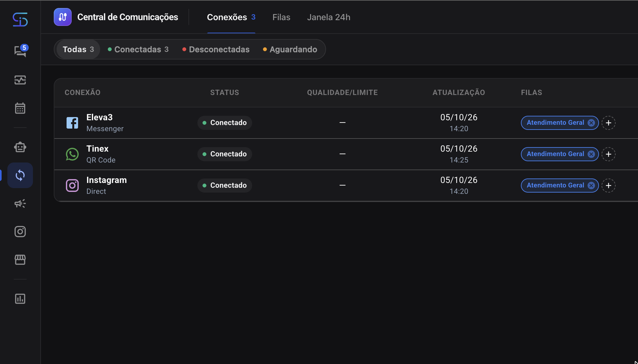Add a queue to the Instagram connection
The height and width of the screenshot is (364, 638).
tap(609, 186)
